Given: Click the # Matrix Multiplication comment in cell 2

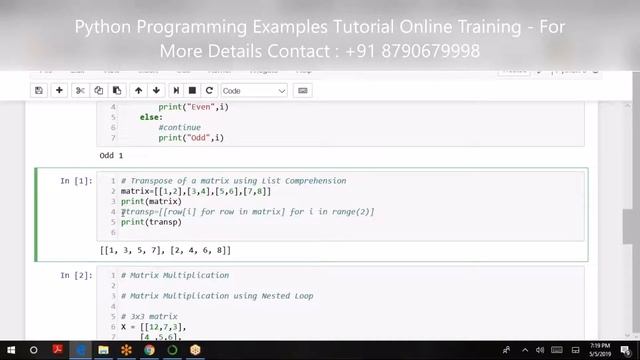Looking at the screenshot, I should tap(175, 276).
